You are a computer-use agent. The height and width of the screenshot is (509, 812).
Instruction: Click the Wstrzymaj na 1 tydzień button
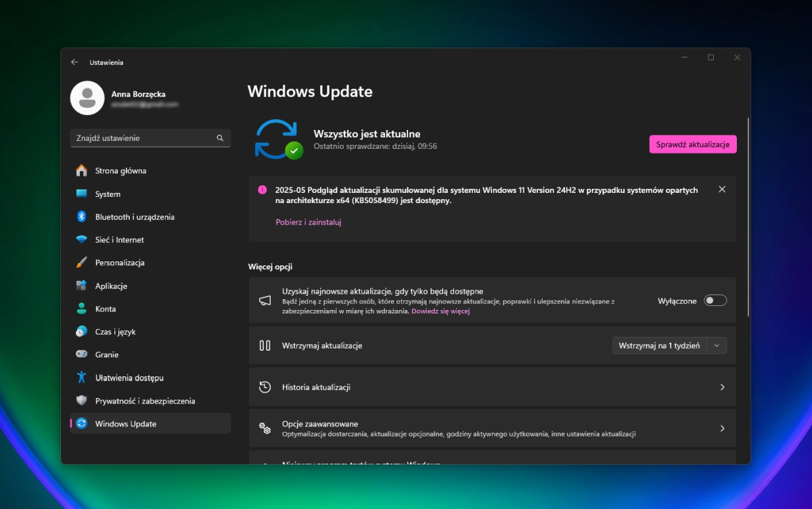coord(659,345)
